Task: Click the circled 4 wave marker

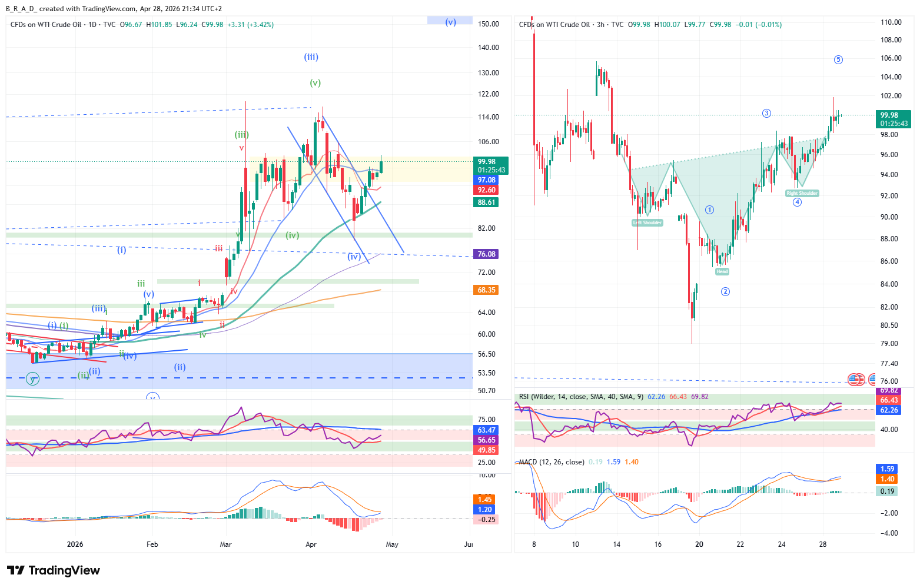Action: [x=797, y=202]
